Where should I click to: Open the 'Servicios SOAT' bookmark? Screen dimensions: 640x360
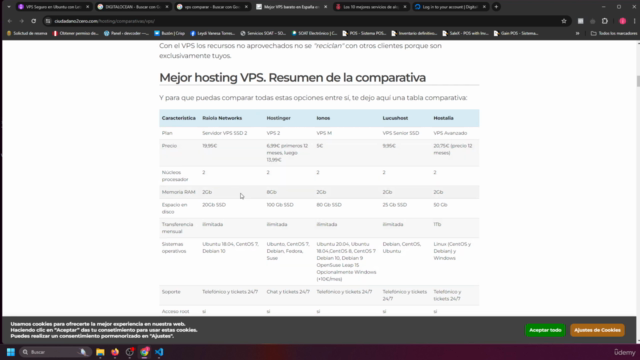click(x=263, y=33)
